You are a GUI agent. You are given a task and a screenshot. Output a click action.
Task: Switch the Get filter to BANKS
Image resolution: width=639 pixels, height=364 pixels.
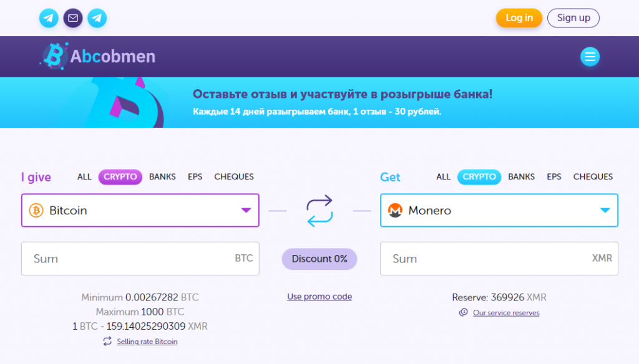(521, 177)
